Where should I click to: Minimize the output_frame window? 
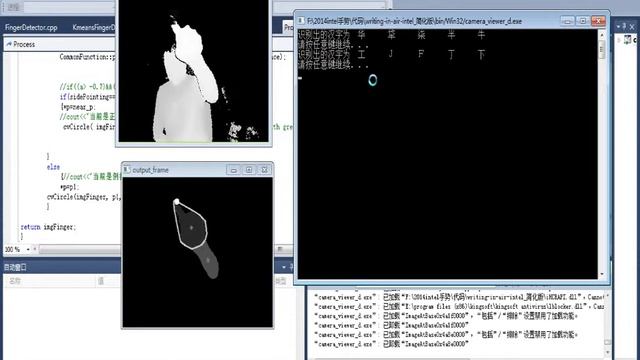233,170
